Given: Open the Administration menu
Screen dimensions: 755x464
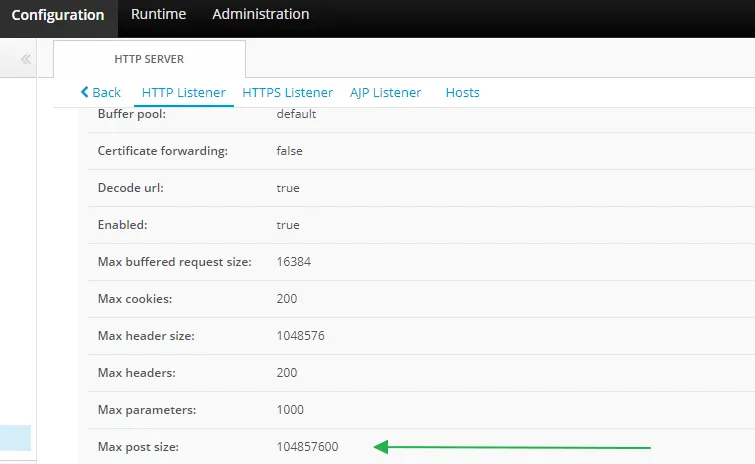Looking at the screenshot, I should pos(260,14).
